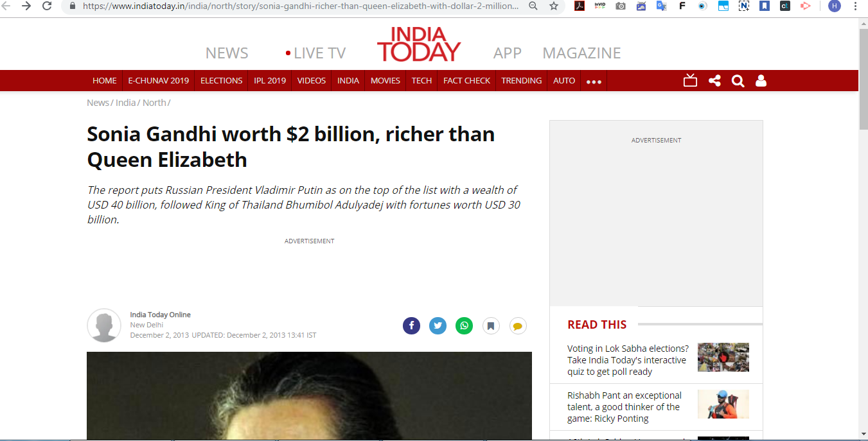This screenshot has width=868, height=441.
Task: Open user account icon in navbar
Action: 761,81
